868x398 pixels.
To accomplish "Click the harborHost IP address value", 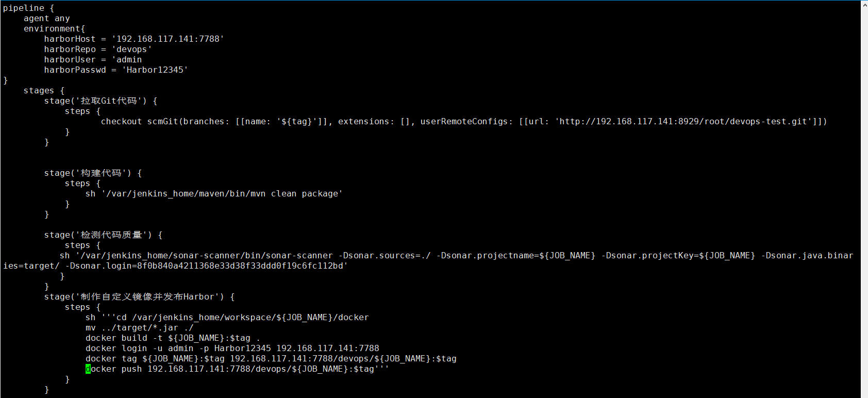I will pos(168,39).
